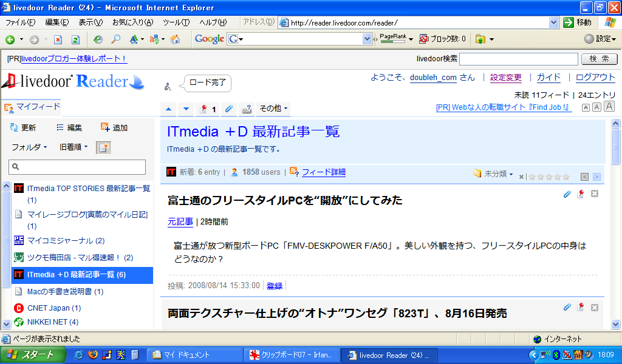Image resolution: width=622 pixels, height=364 pixels.
Task: Open the 未分類 folder dropdown
Action: (x=493, y=174)
